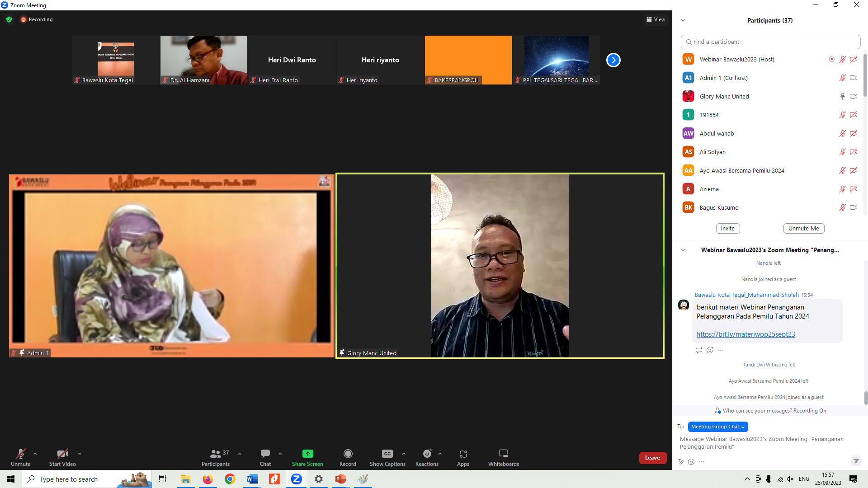Open the View menu at top right

pyautogui.click(x=656, y=19)
